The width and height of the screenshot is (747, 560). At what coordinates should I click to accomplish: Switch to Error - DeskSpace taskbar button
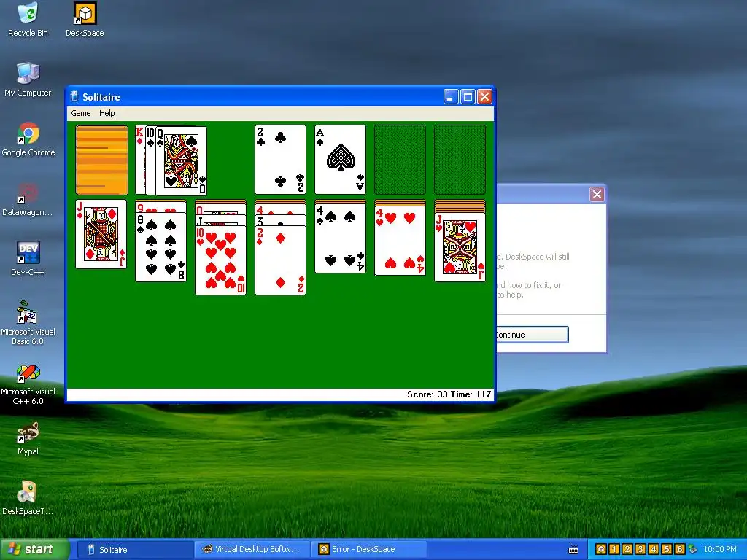pos(369,550)
